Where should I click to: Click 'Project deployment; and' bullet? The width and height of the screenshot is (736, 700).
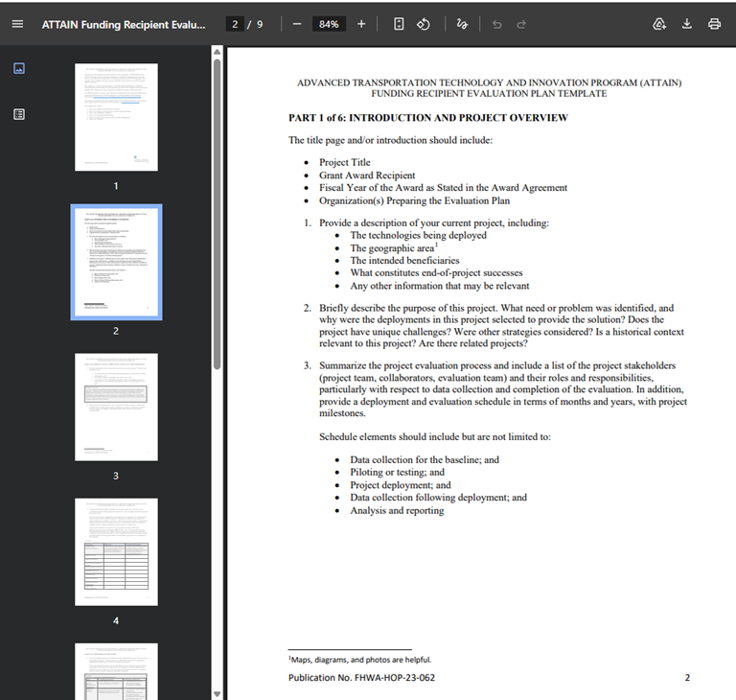401,485
